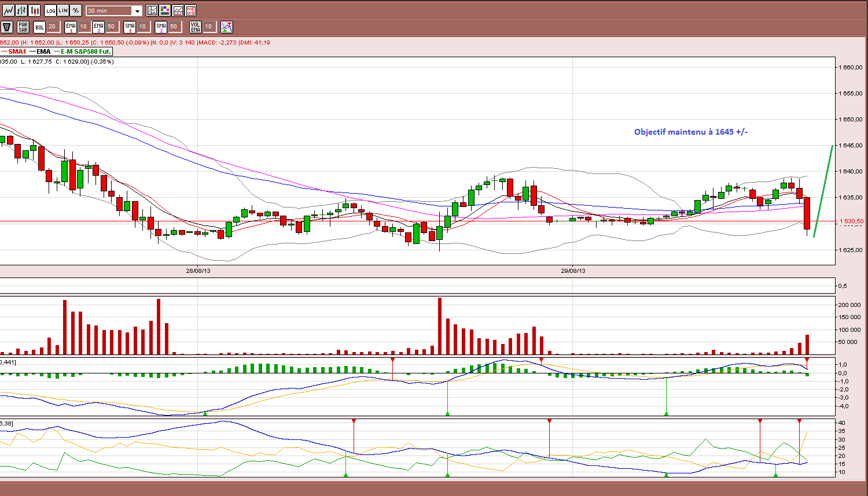Viewport: 868px width, 496px height.
Task: Switch to the line chart style
Action: point(8,10)
